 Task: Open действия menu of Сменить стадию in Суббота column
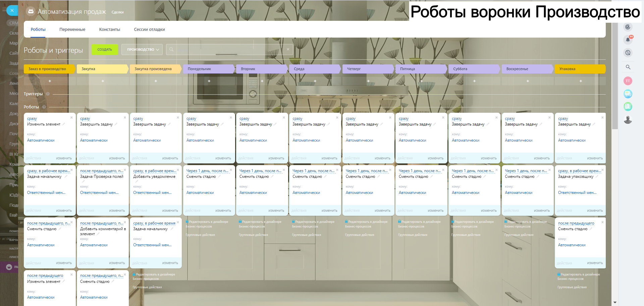[x=458, y=211]
